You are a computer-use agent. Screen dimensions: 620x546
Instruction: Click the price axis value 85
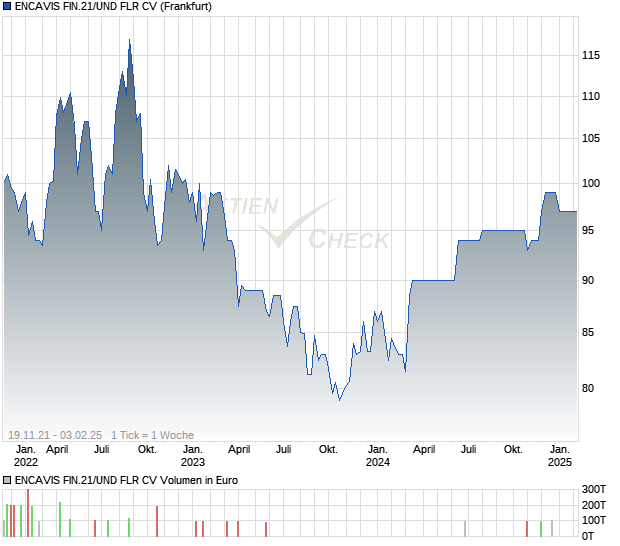coord(588,333)
